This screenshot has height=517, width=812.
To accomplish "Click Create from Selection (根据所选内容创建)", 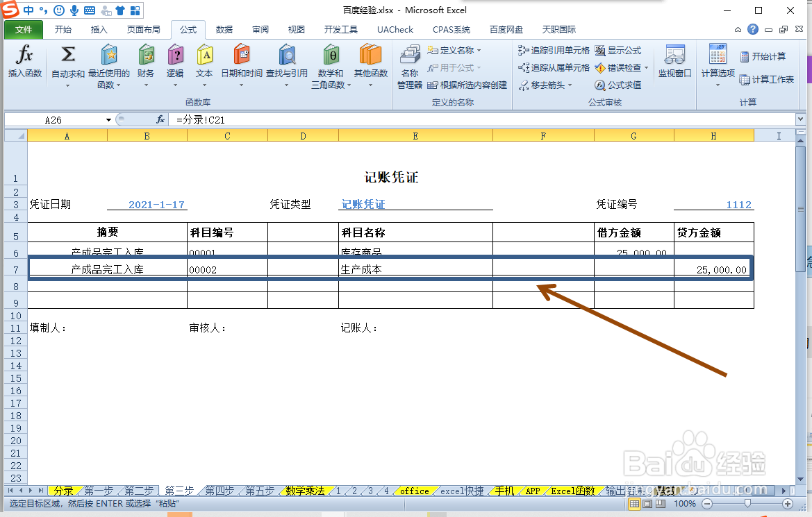I will pyautogui.click(x=467, y=85).
